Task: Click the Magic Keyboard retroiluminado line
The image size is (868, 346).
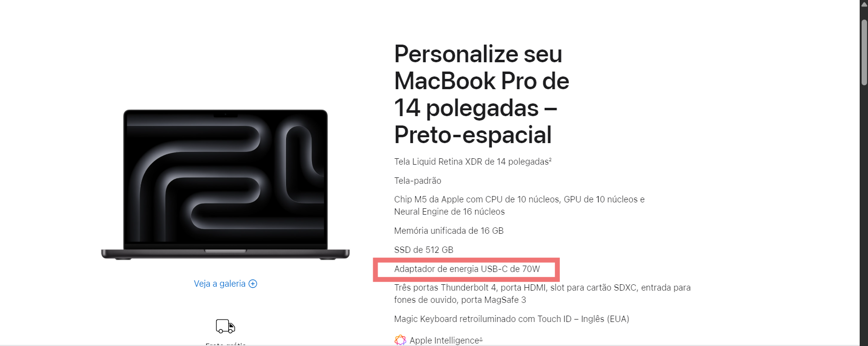Action: [511, 319]
